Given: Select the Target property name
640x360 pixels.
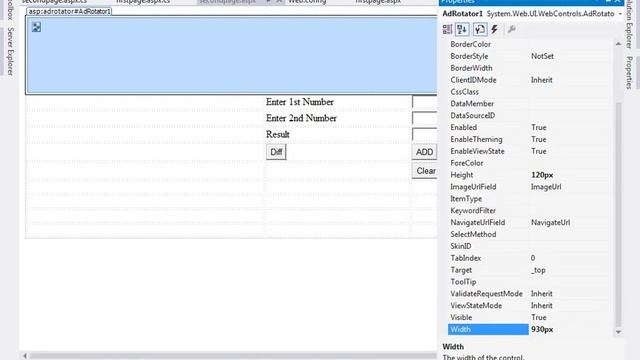Looking at the screenshot, I should click(461, 270).
